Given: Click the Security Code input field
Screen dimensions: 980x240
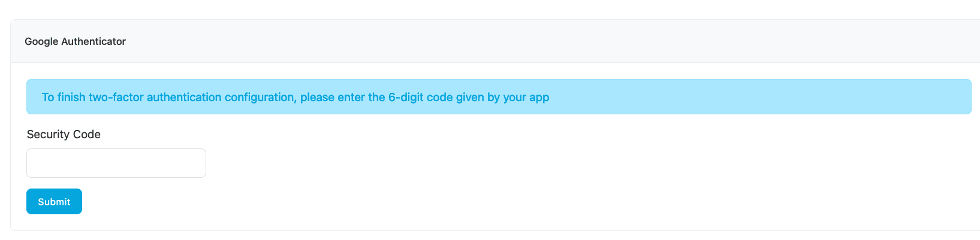Looking at the screenshot, I should 116,163.
